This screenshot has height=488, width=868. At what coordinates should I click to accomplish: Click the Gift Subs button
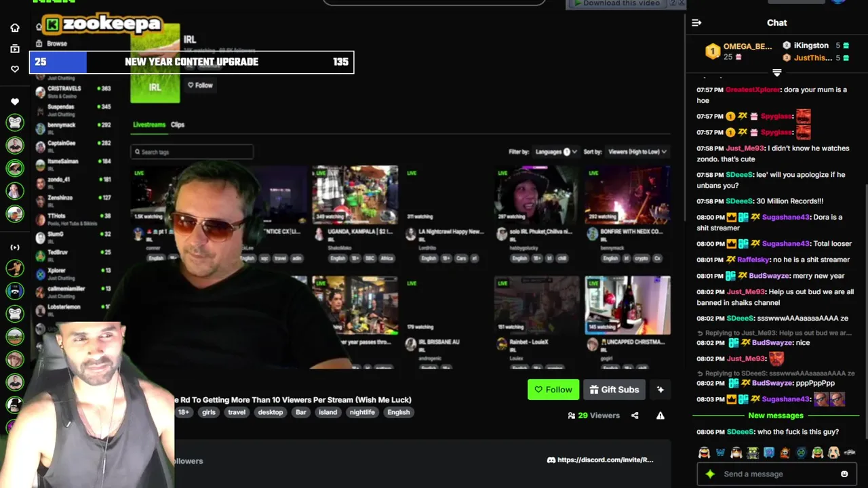(614, 390)
